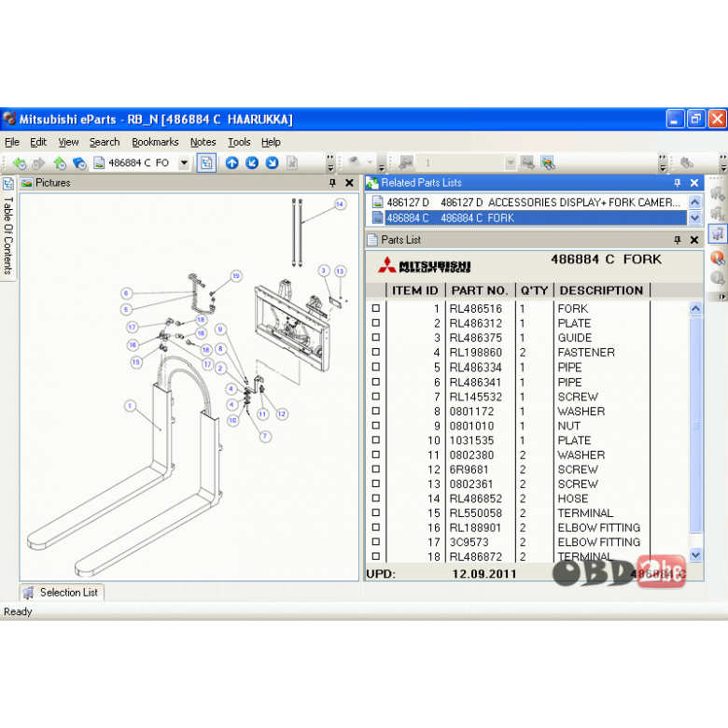Click the blue up-arrow circle icon
Screen dimensions: 728x728
[232, 163]
